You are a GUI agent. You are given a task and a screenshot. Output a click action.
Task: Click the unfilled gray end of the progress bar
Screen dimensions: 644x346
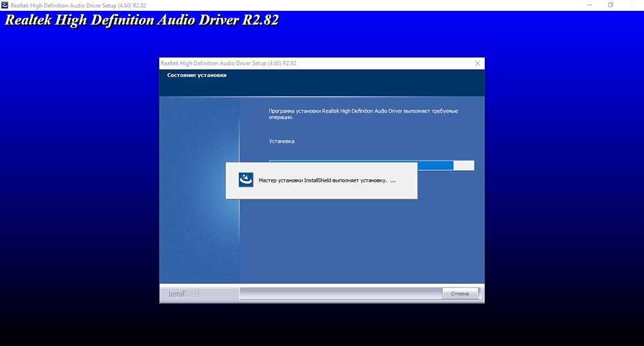tap(464, 166)
